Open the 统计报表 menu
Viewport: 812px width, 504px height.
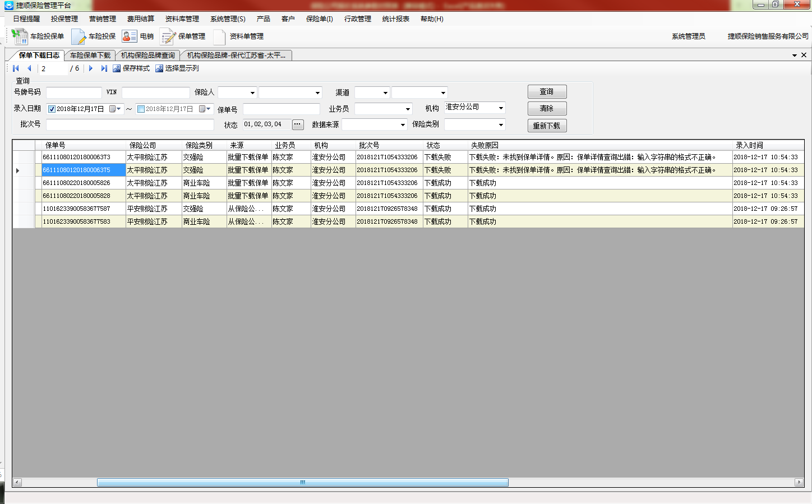click(396, 19)
